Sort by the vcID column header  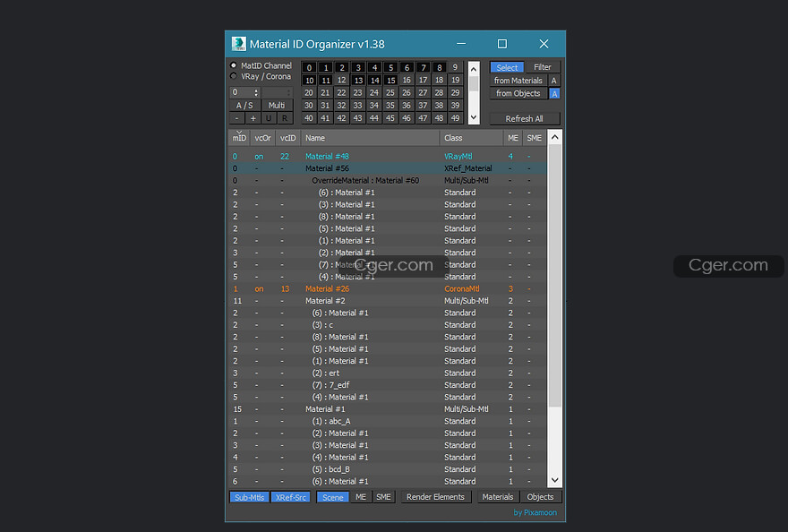coord(288,138)
